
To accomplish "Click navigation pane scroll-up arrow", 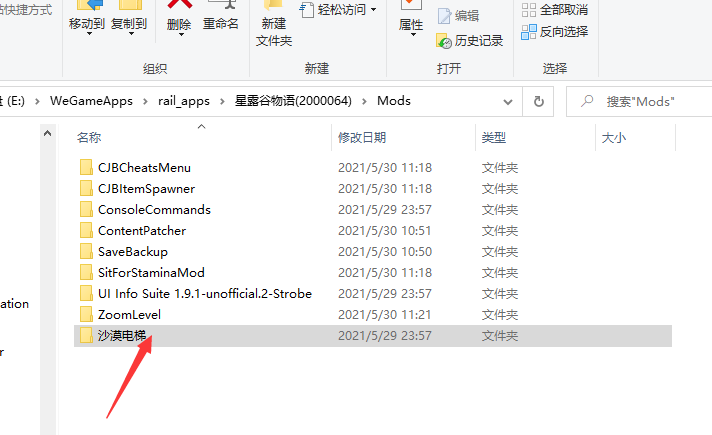I will (x=47, y=133).
